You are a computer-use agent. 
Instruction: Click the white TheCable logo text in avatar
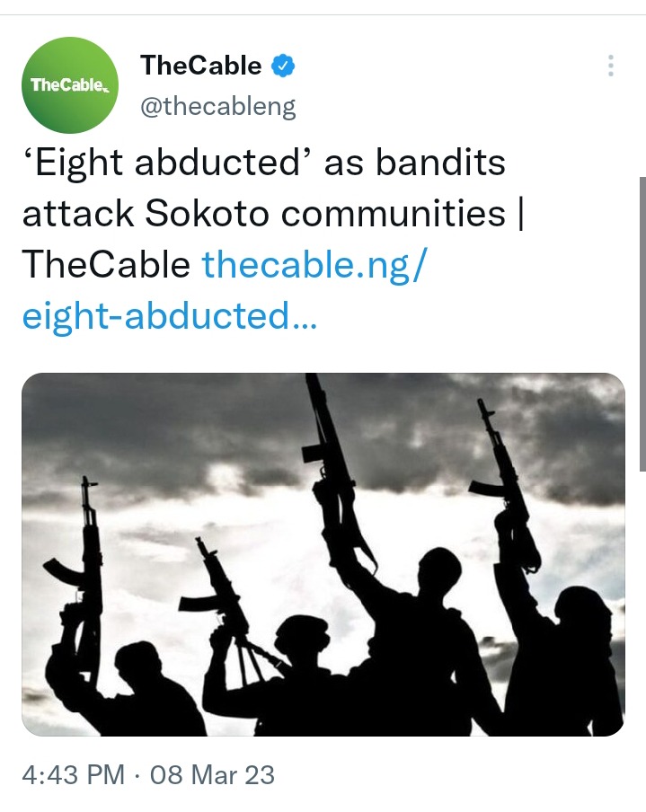pos(70,85)
